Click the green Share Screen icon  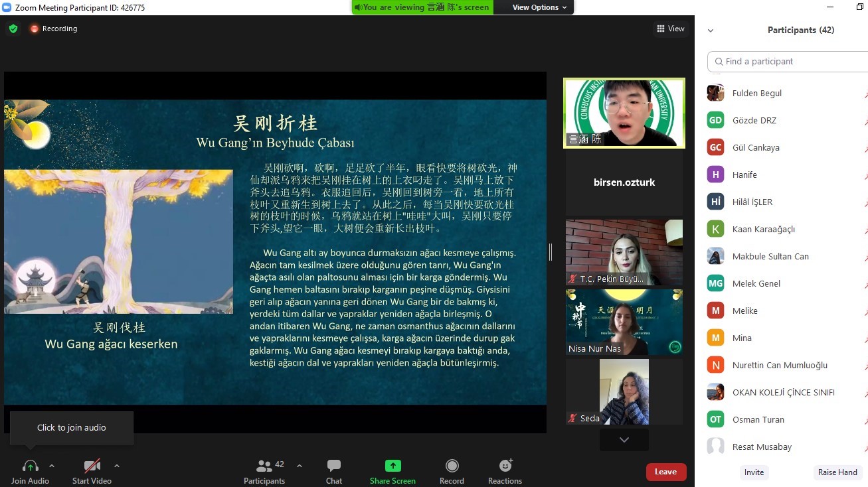[392, 466]
